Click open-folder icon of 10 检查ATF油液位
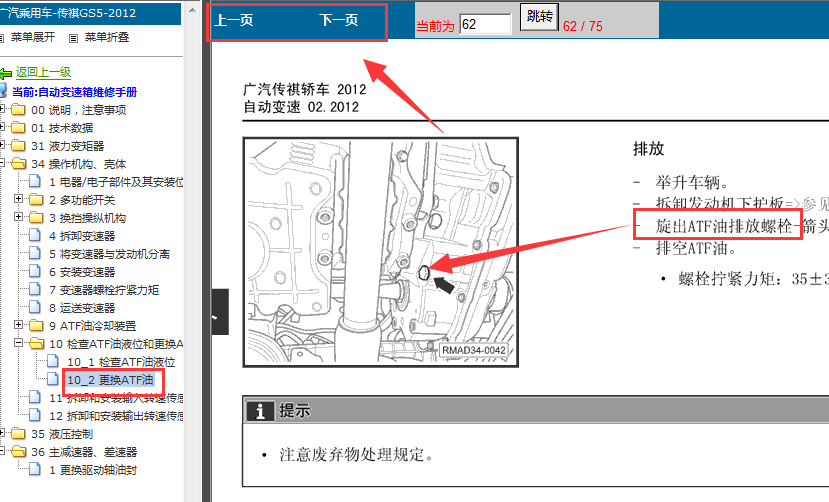 pyautogui.click(x=36, y=343)
